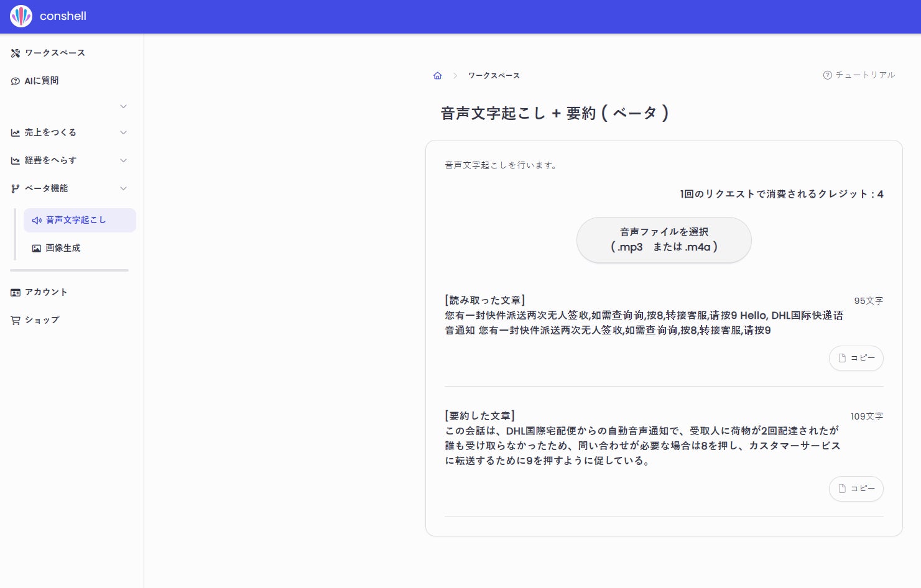Viewport: 921px width, 588px height.
Task: Click the chart icon beside 経費をへらす
Action: (16, 161)
